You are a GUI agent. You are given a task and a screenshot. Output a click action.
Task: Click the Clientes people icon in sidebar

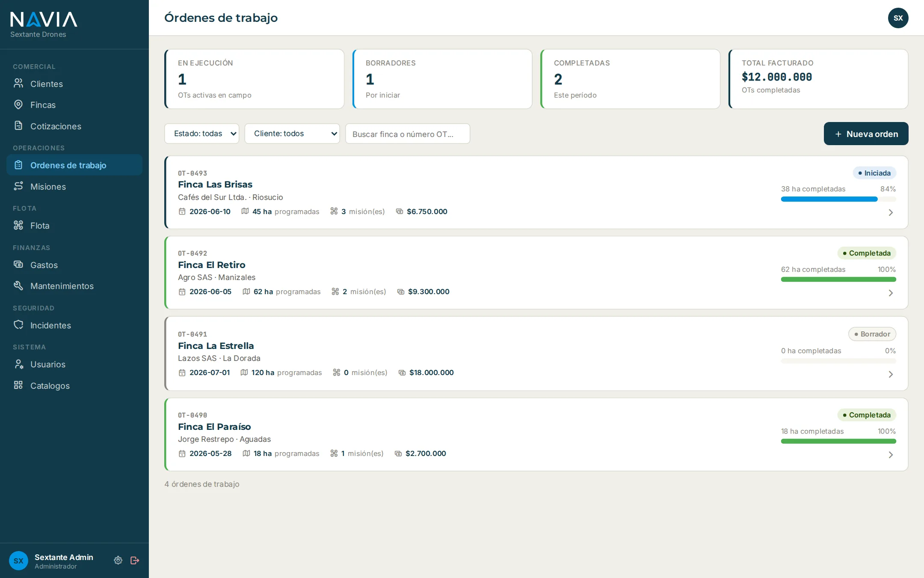(18, 83)
